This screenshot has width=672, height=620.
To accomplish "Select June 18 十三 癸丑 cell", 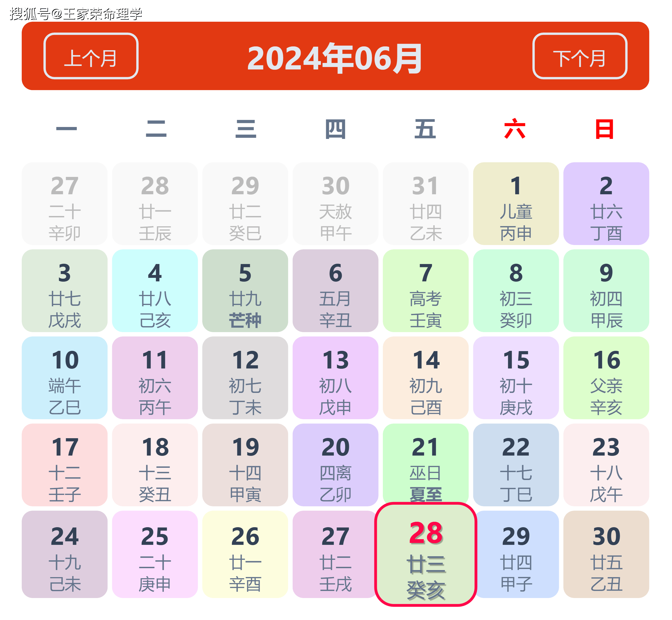I will point(155,465).
